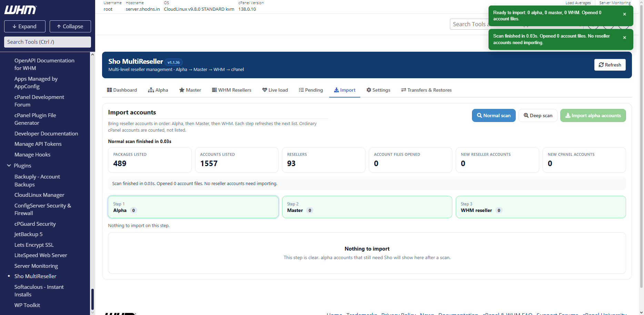Open ConfigServer Security & Firewall
This screenshot has height=315, width=644.
point(43,209)
